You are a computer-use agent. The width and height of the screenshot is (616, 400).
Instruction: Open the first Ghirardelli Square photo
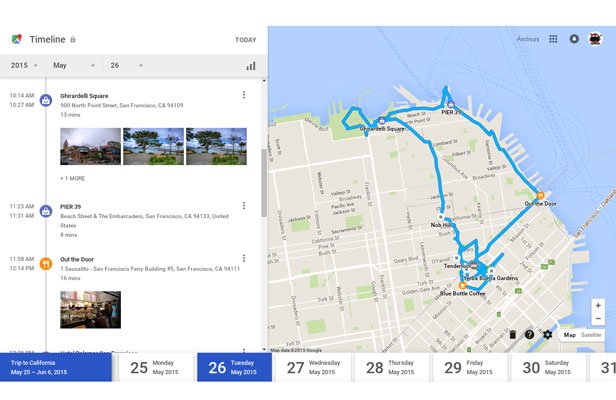pyautogui.click(x=90, y=146)
